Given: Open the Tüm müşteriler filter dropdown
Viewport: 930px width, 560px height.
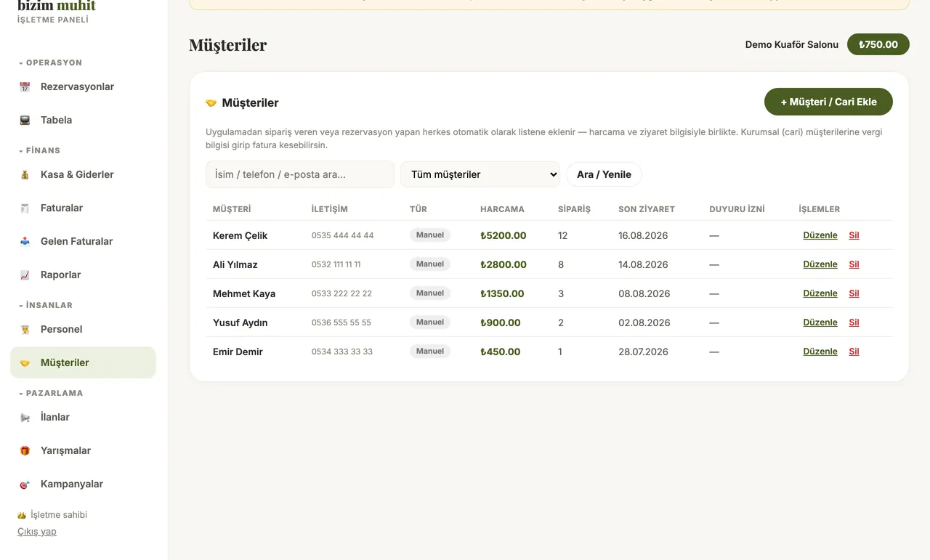Looking at the screenshot, I should coord(480,174).
